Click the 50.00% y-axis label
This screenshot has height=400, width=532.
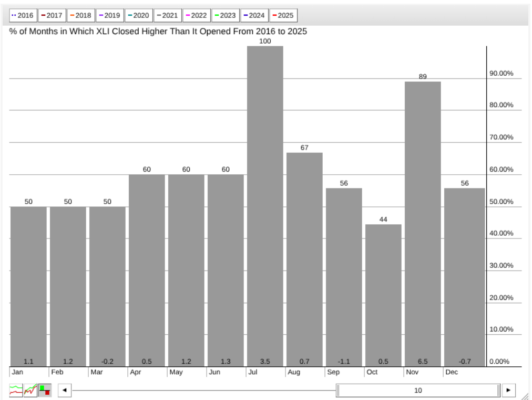tap(501, 202)
